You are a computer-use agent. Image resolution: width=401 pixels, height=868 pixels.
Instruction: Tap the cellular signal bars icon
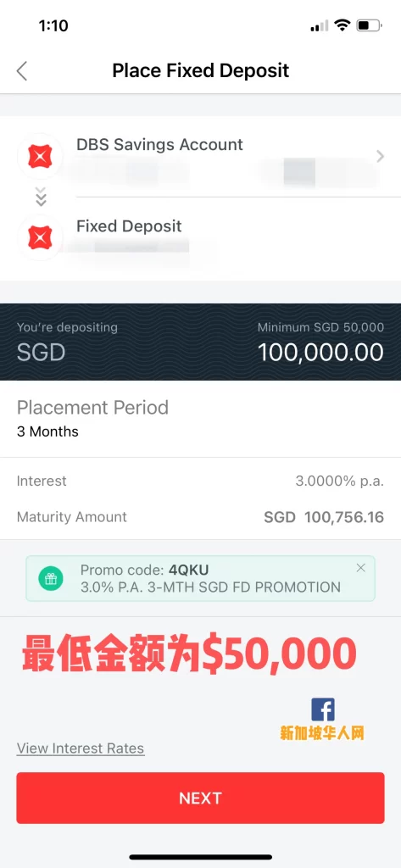(319, 26)
